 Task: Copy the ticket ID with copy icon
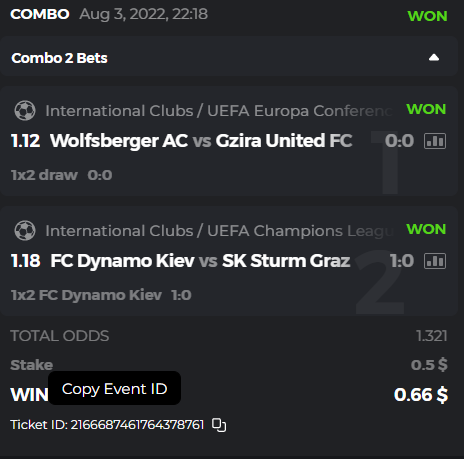tap(219, 425)
